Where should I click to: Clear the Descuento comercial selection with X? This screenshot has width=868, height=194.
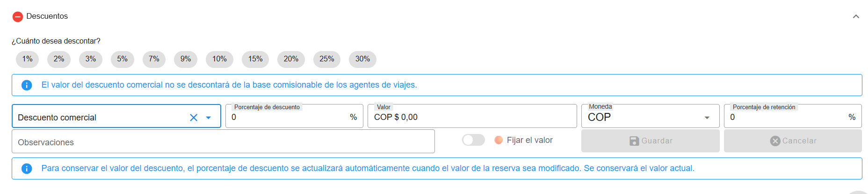tap(194, 118)
